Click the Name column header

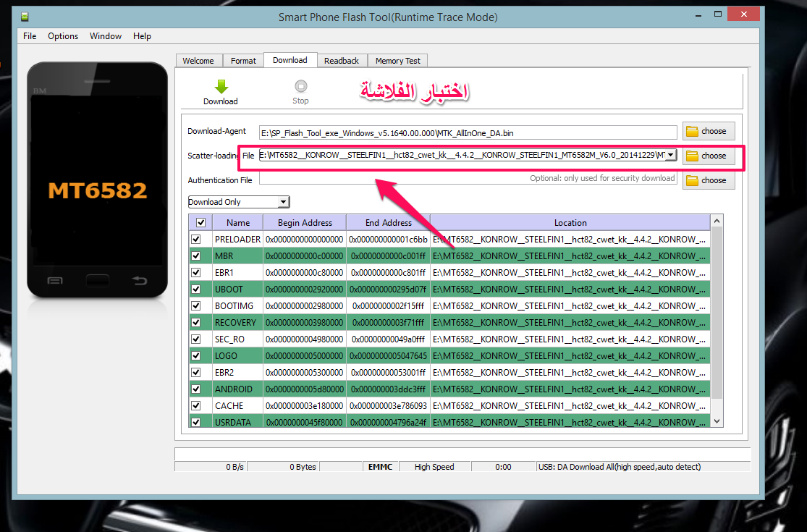pos(238,223)
